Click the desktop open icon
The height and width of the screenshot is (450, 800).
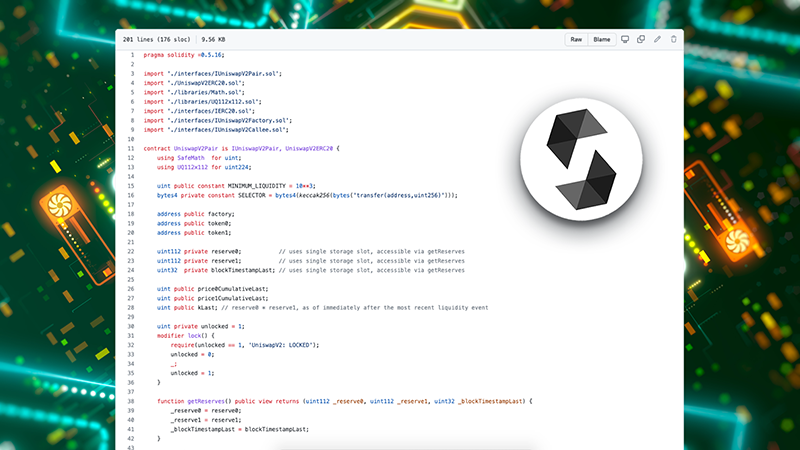pyautogui.click(x=624, y=39)
